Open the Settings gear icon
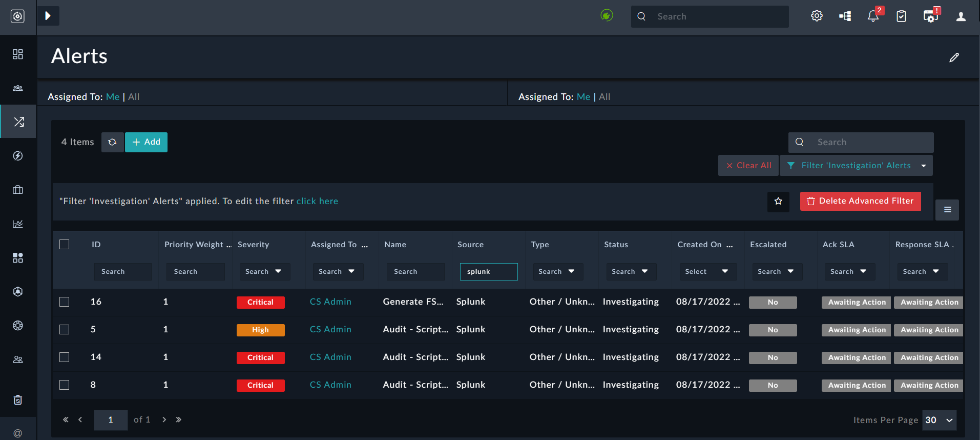The image size is (980, 440). (817, 16)
